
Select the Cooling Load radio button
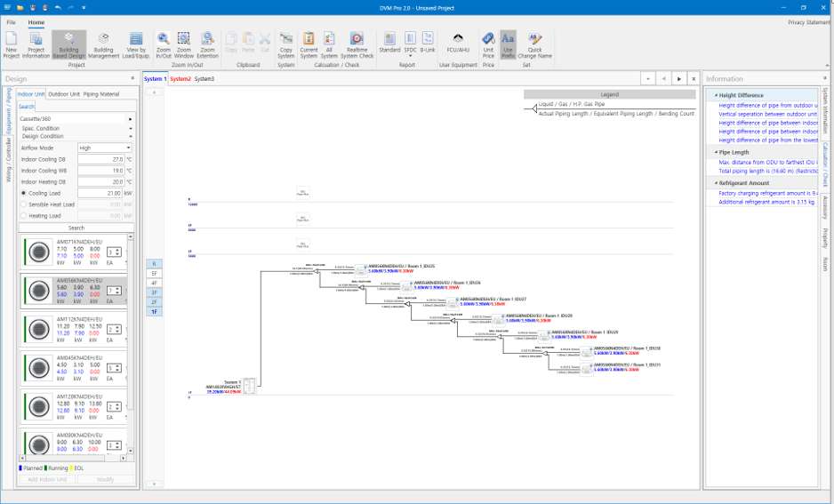(23, 193)
